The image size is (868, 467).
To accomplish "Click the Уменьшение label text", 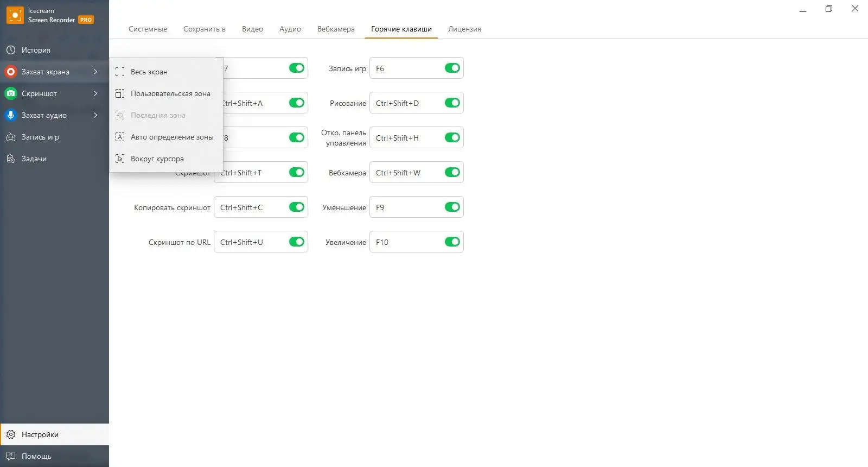I will (x=344, y=207).
